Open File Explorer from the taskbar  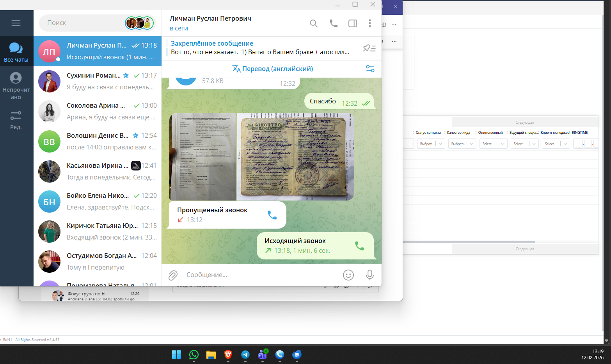click(211, 355)
